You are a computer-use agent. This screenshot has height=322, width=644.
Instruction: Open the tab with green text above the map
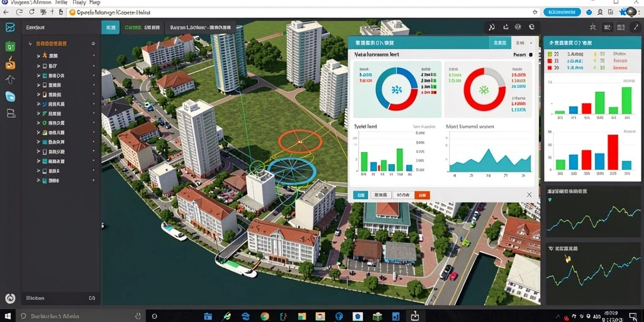(x=142, y=28)
